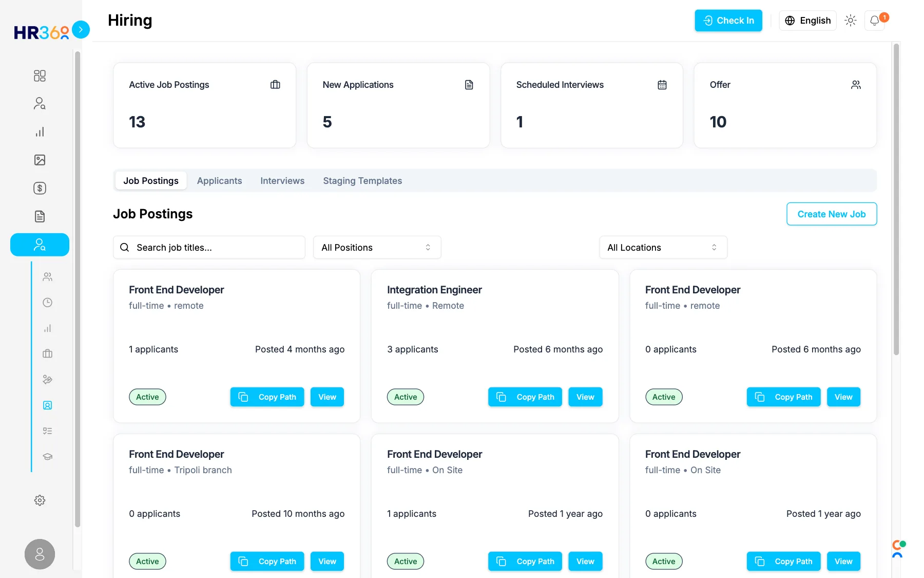Screen dimensions: 924x578
Task: Open the checklist tasks icon in submenu
Action: coord(47,431)
